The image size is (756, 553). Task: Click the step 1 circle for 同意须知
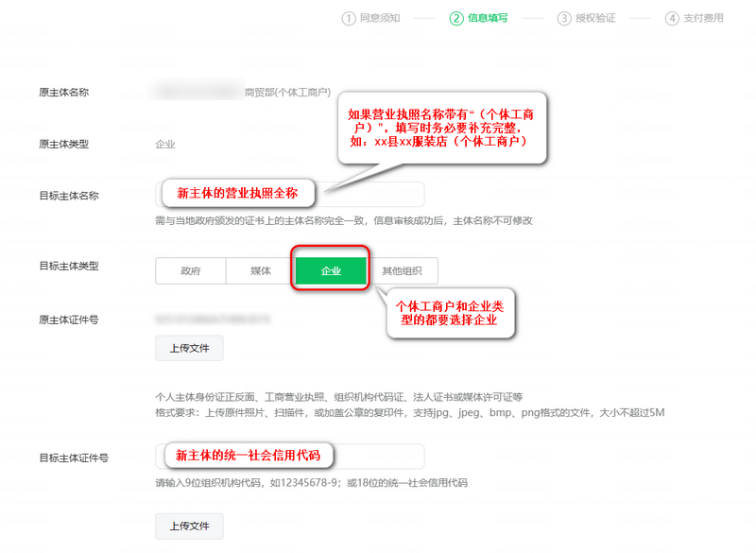350,18
